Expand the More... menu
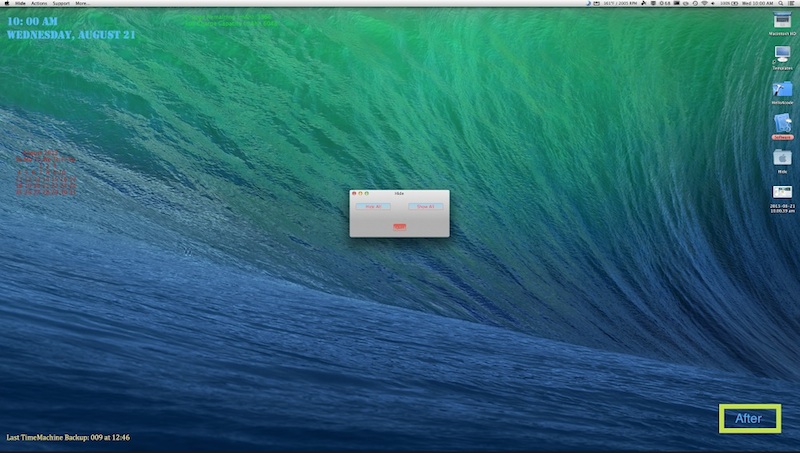800x453 pixels. coord(83,4)
